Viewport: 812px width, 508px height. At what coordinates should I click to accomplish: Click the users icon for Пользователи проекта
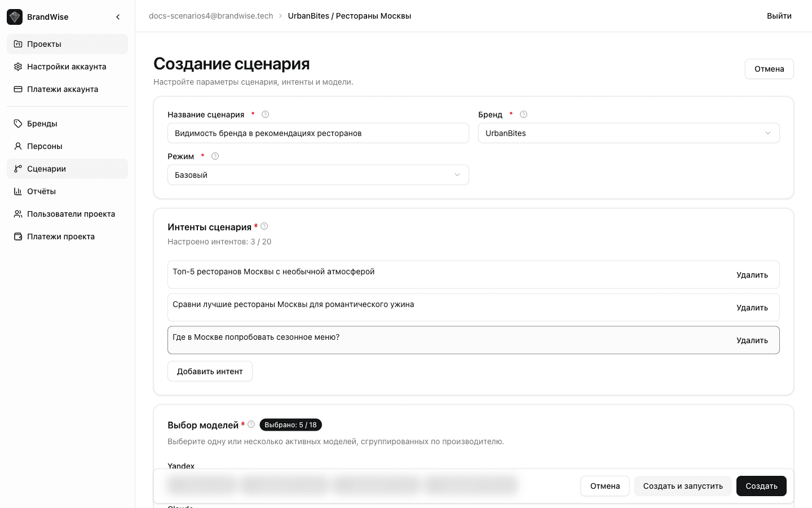(17, 213)
